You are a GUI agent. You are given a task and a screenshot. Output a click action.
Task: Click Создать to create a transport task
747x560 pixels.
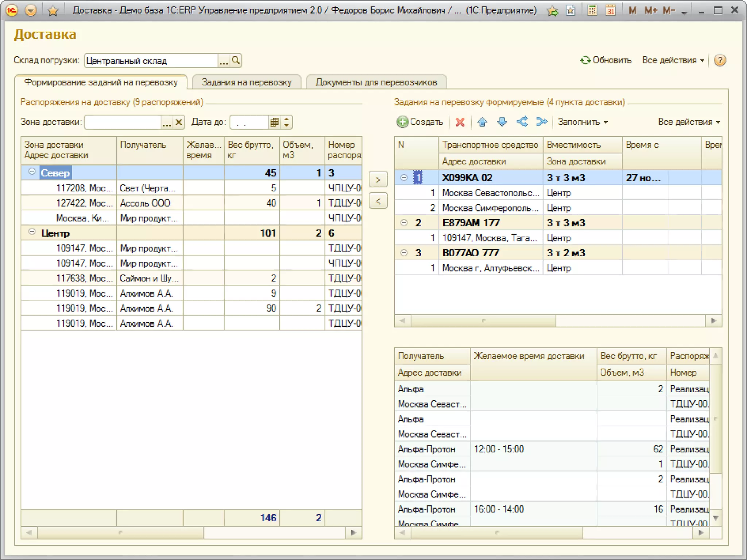coord(420,122)
